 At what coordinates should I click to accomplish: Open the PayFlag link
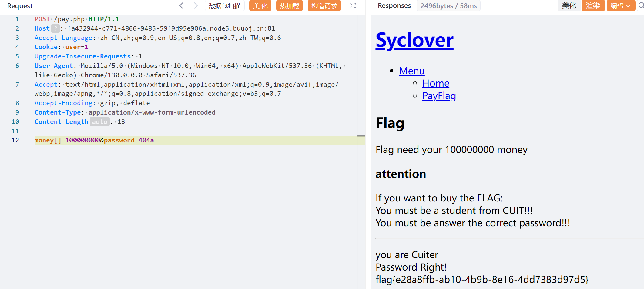pyautogui.click(x=439, y=96)
